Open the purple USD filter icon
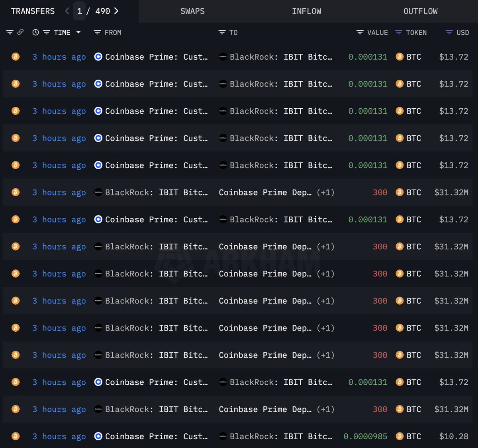478x448 pixels. [449, 33]
